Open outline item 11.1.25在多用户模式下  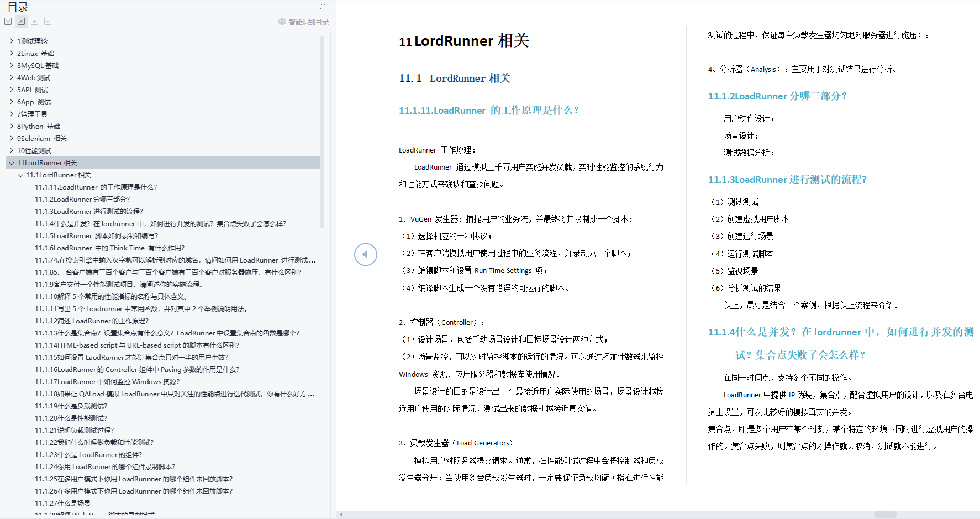[x=134, y=479]
